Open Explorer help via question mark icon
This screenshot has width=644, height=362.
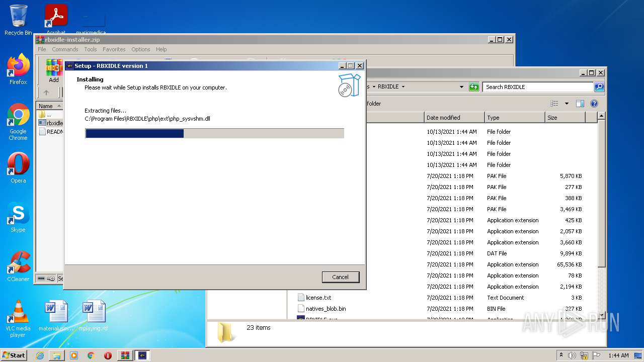[594, 104]
